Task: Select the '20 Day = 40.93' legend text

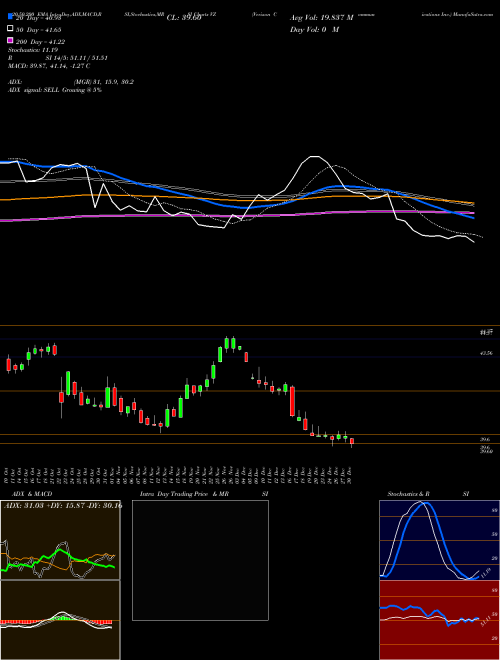Action: [x=39, y=18]
